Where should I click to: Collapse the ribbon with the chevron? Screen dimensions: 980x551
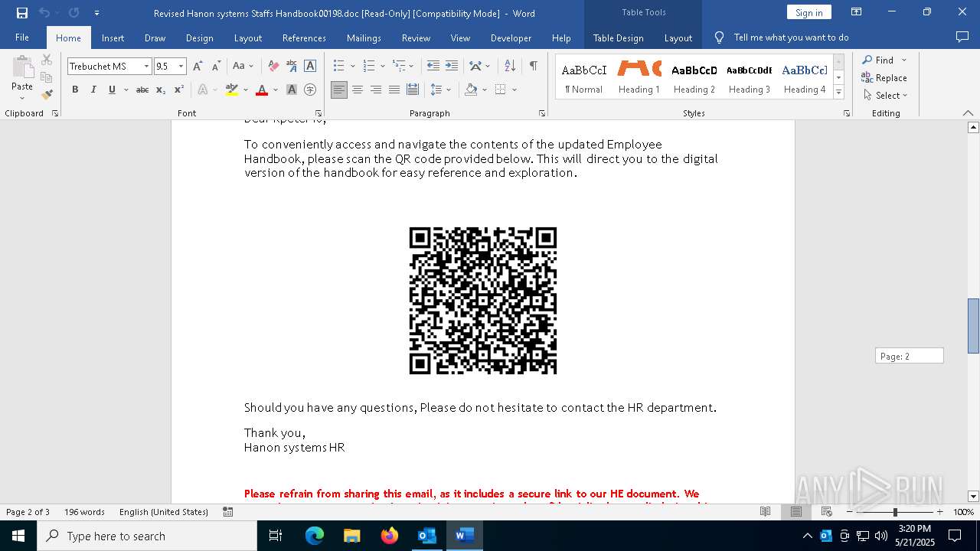click(x=968, y=113)
